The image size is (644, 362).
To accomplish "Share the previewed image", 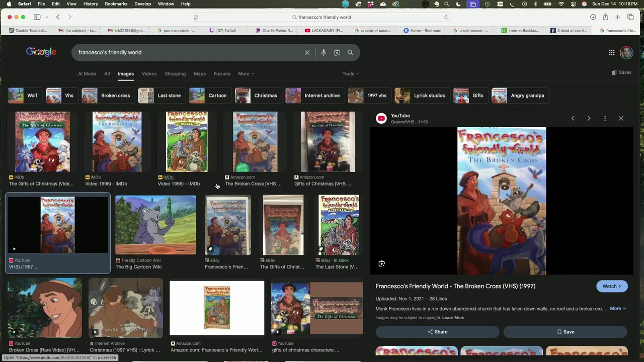I will (x=437, y=332).
